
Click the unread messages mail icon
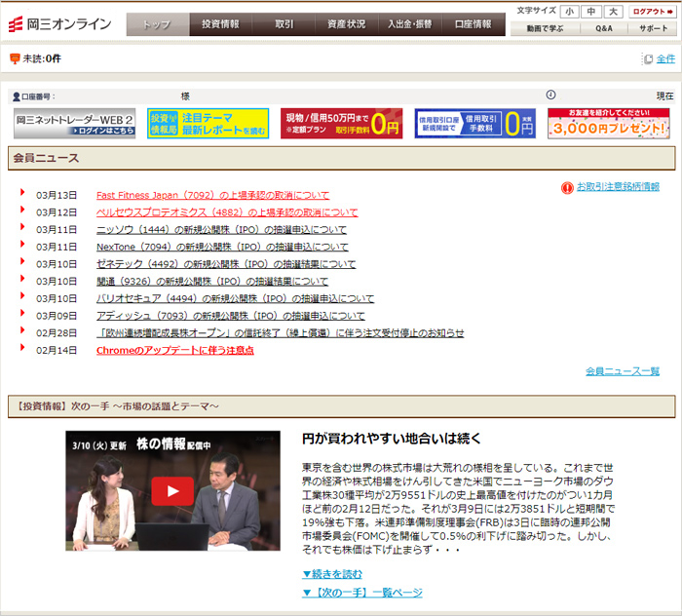point(15,58)
